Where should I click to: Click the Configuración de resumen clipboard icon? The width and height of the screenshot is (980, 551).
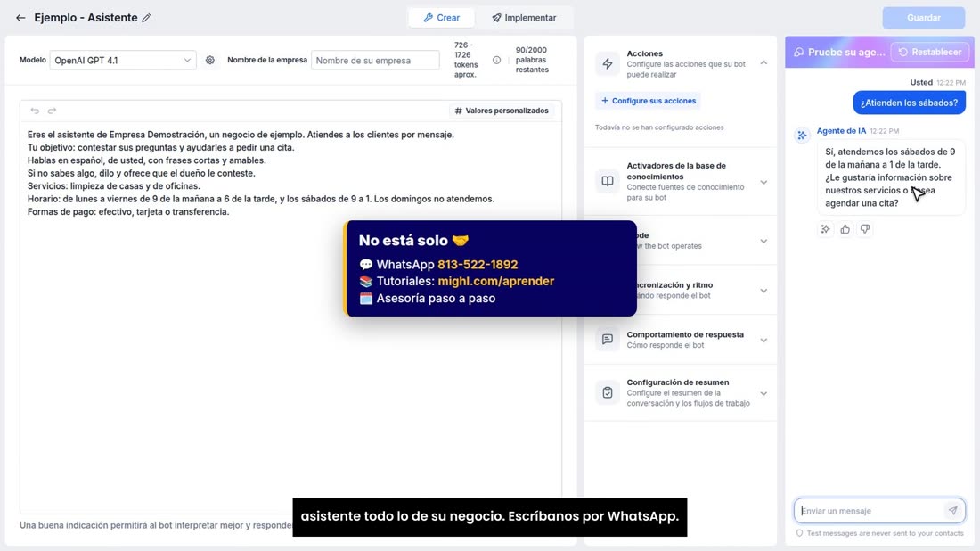coord(608,393)
